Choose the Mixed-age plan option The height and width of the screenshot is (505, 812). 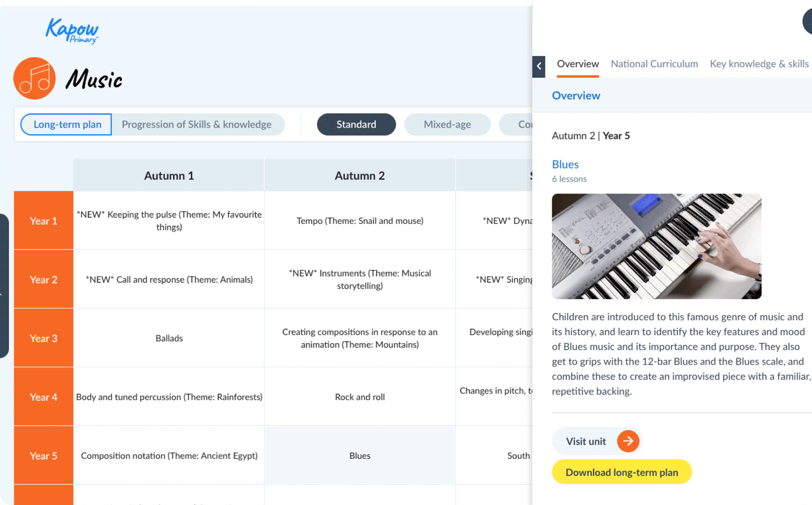[447, 124]
